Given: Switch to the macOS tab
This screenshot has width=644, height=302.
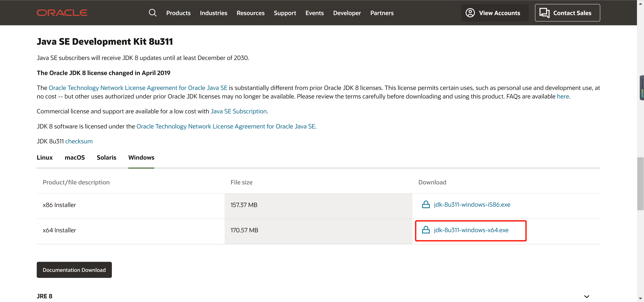Looking at the screenshot, I should click(x=74, y=157).
